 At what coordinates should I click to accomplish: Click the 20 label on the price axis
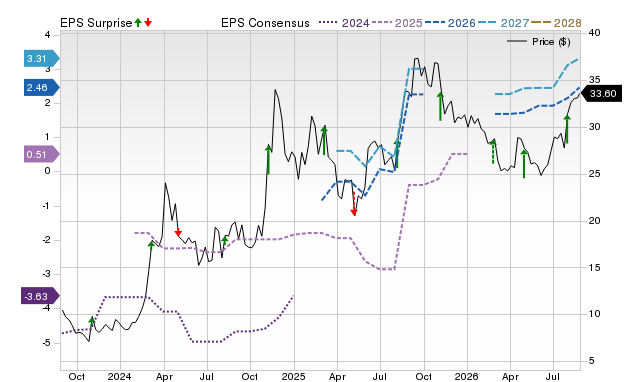595,221
